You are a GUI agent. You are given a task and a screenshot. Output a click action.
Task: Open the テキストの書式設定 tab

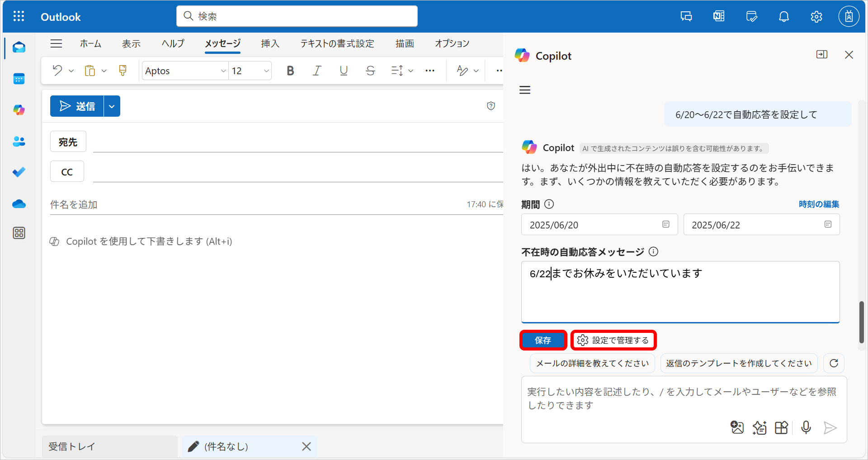(x=337, y=43)
